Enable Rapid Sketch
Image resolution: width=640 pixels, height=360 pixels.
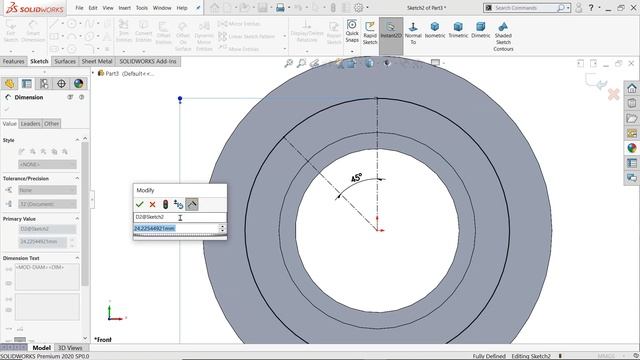click(x=370, y=33)
